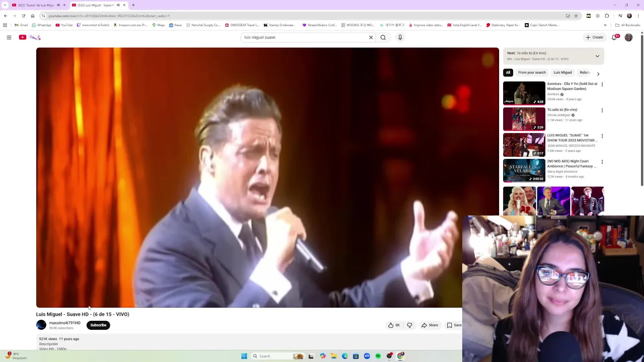Open options for Tú sólo tú (En vivo)

point(602,110)
